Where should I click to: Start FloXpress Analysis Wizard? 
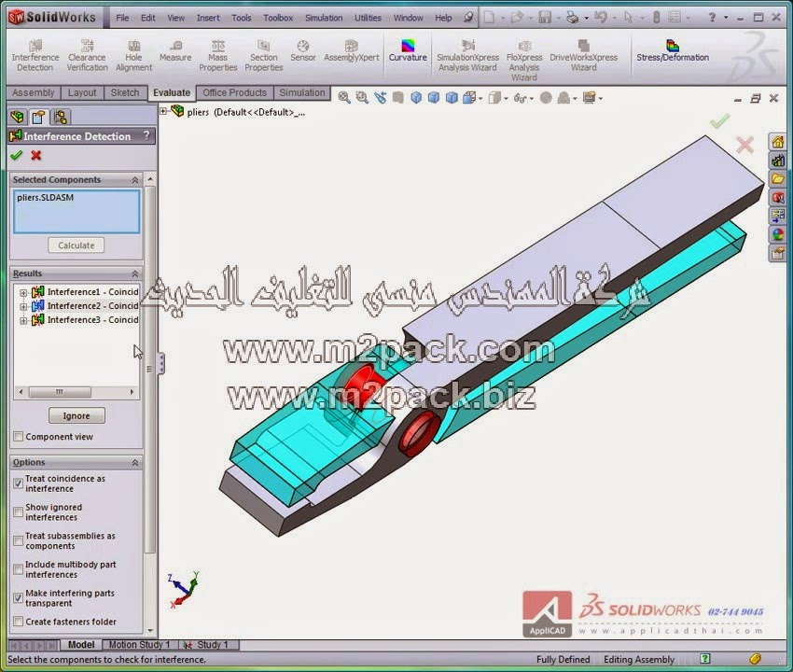click(524, 61)
